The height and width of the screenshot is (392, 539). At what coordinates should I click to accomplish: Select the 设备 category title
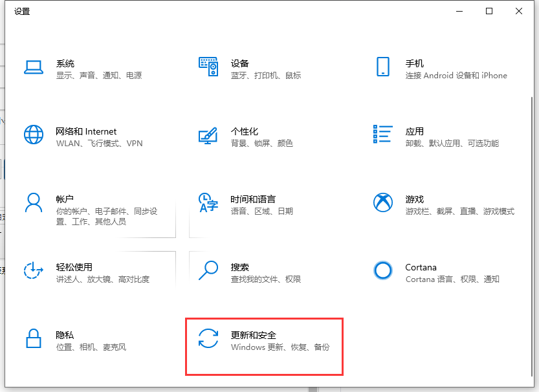click(240, 63)
